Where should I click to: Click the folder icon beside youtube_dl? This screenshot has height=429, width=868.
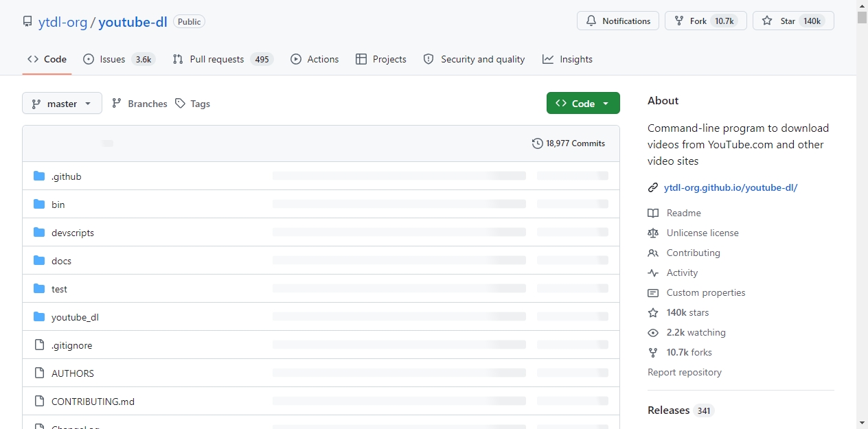39,317
